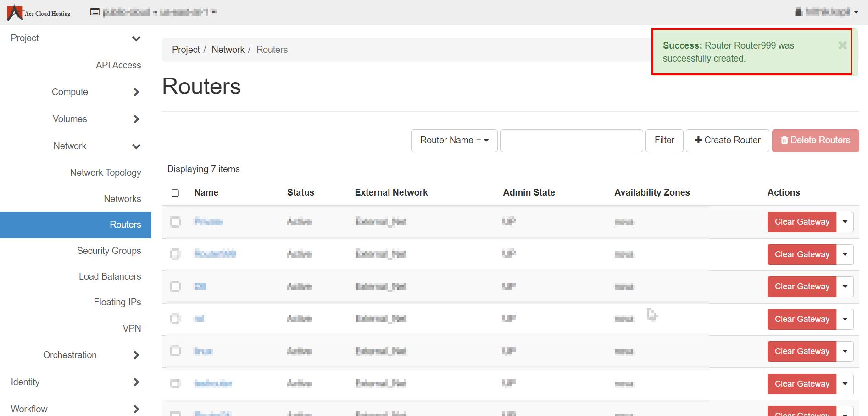The height and width of the screenshot is (416, 868).
Task: Click the user account icon in header
Action: click(799, 12)
